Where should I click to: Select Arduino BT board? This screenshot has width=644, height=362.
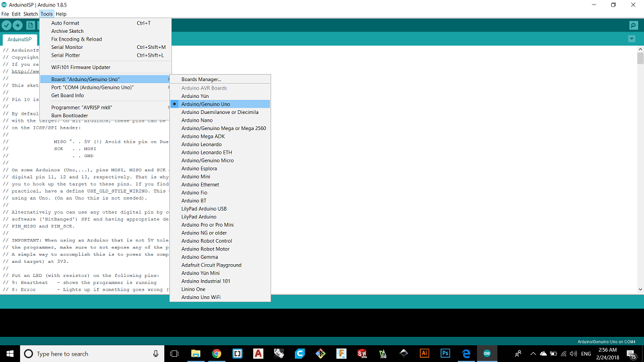(x=220, y=201)
